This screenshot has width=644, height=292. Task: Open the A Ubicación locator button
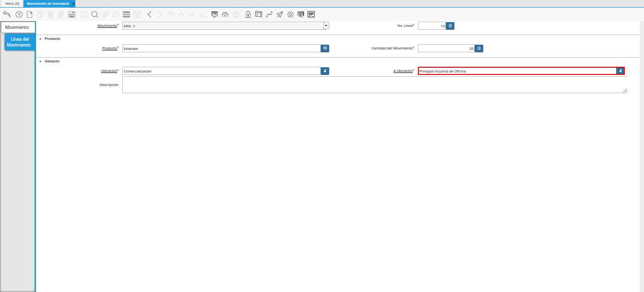[x=620, y=71]
